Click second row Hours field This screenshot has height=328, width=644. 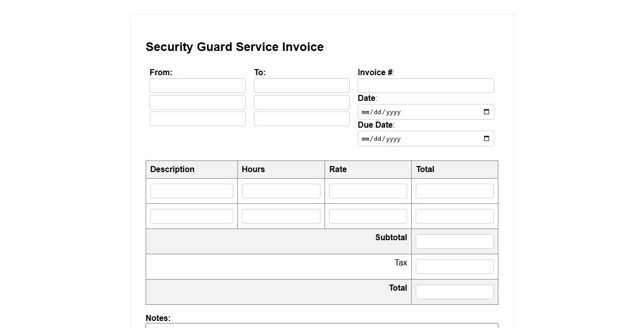pos(281,216)
